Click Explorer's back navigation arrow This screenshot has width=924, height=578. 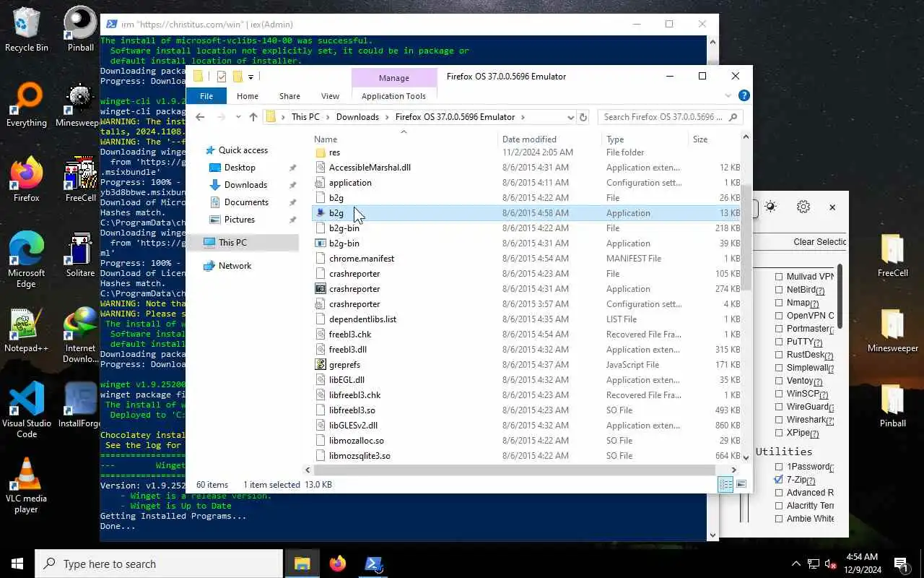coord(200,117)
